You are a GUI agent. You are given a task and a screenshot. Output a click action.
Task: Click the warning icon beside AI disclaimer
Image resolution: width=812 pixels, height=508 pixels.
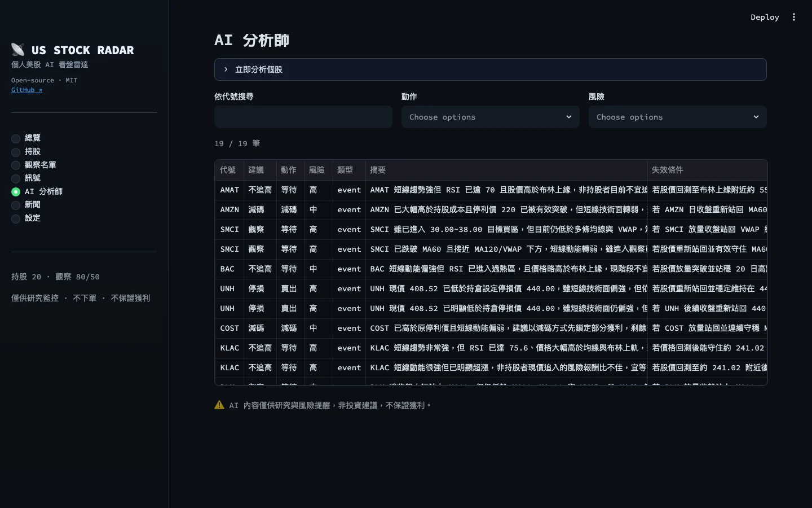pos(219,405)
